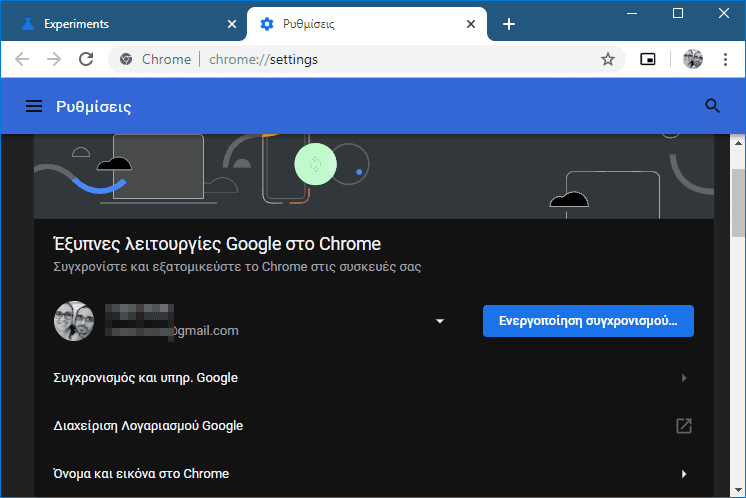The height and width of the screenshot is (498, 746).
Task: Reload the settings page
Action: pos(86,59)
